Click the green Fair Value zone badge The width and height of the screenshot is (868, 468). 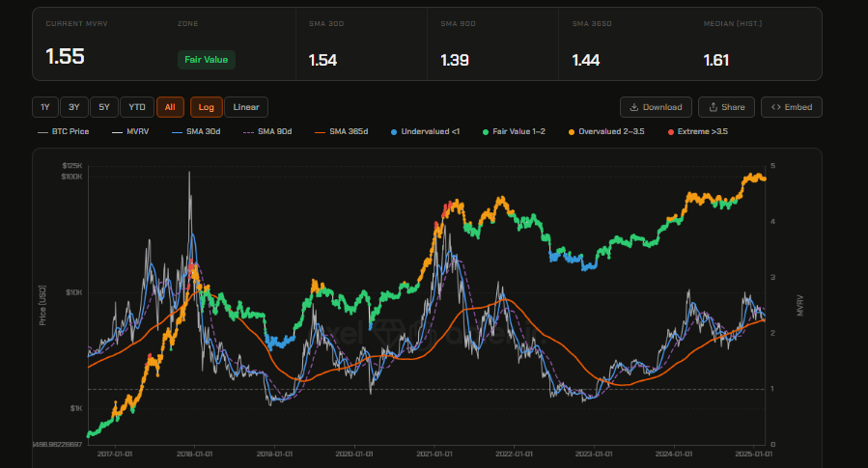pyautogui.click(x=207, y=60)
